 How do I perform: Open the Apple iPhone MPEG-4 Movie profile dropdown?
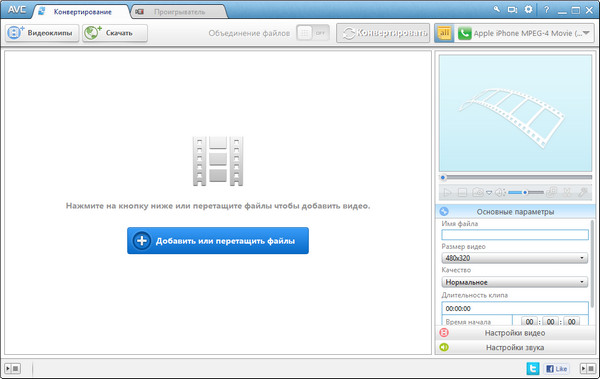tap(524, 33)
